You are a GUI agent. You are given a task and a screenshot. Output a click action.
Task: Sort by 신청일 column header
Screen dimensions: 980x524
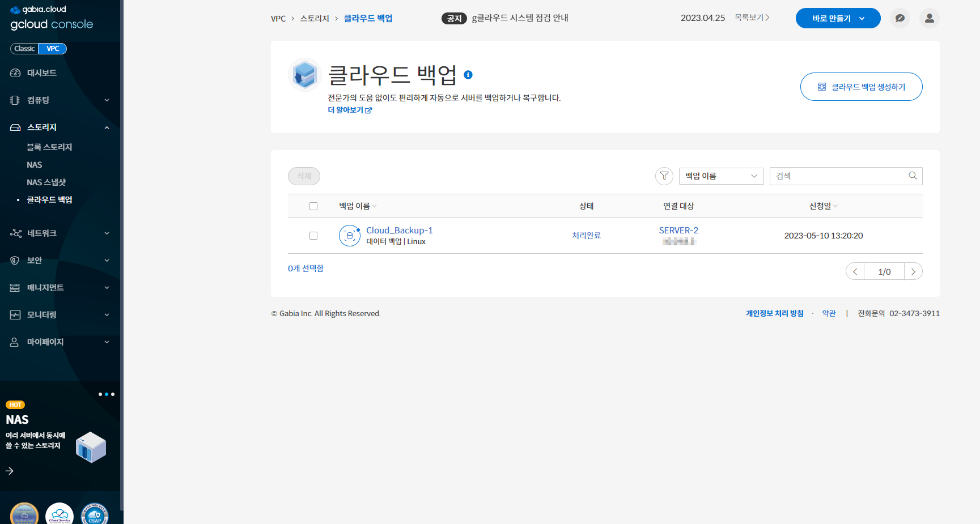coord(823,206)
